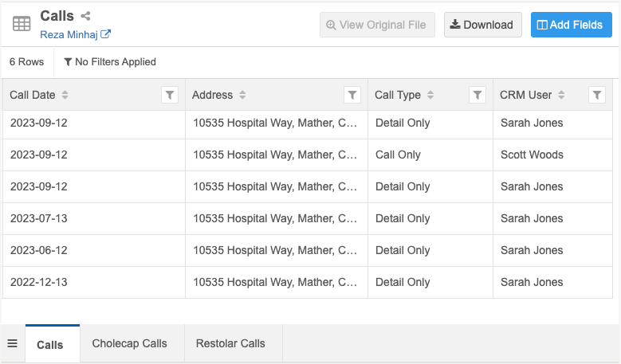Viewport: 621px width, 364px height.
Task: Select the Calls sheet tab
Action: click(50, 344)
